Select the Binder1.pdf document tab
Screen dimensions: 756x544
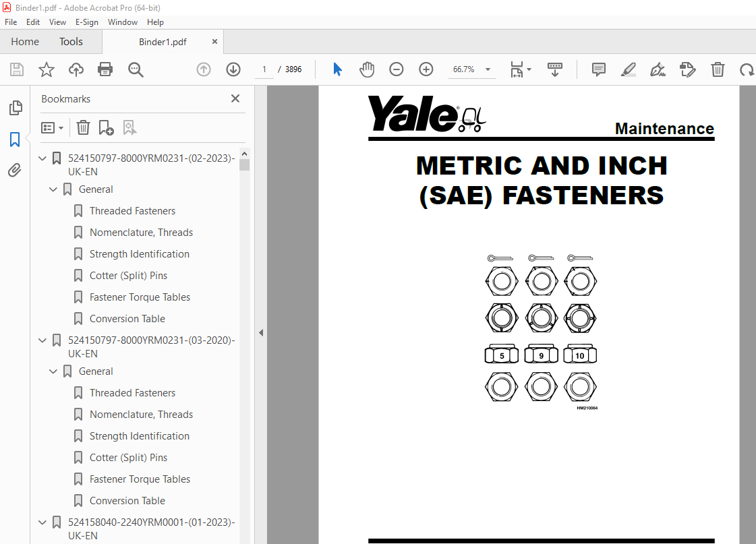pos(163,42)
